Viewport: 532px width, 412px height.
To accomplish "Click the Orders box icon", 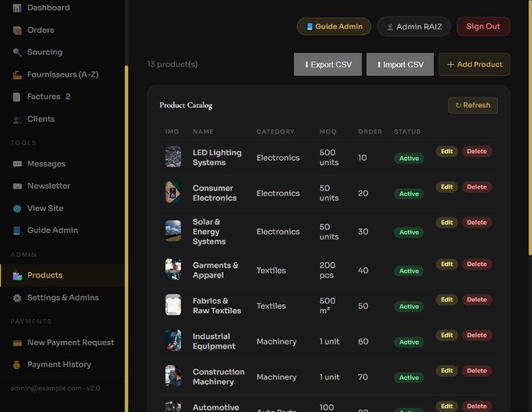I will coord(17,30).
